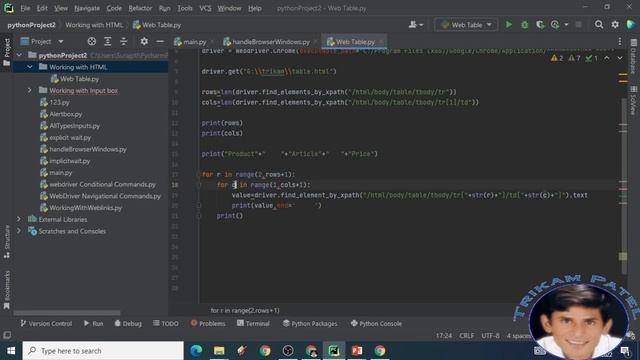Start debugging with the bug icon
Image resolution: width=640 pixels, height=360 pixels.
[524, 25]
